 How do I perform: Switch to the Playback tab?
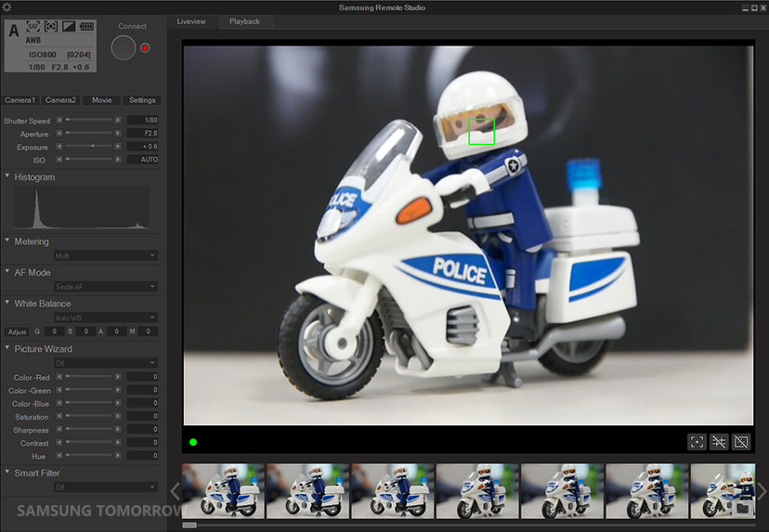(x=244, y=21)
